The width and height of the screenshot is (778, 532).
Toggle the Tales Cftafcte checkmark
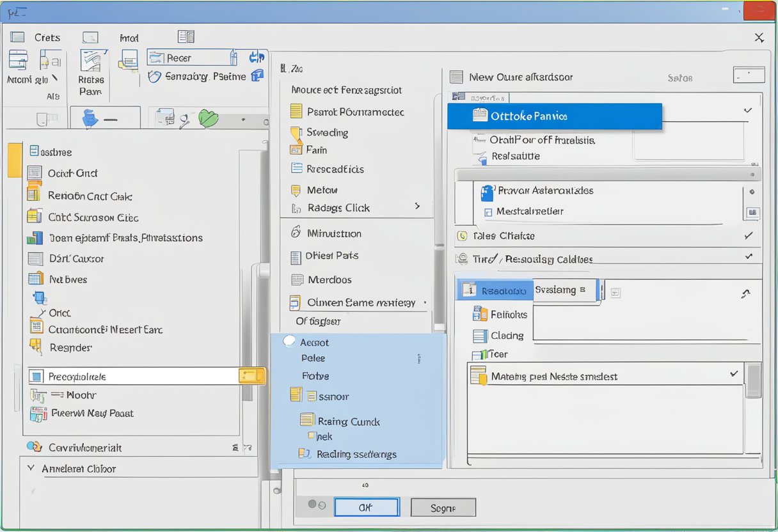(x=749, y=236)
